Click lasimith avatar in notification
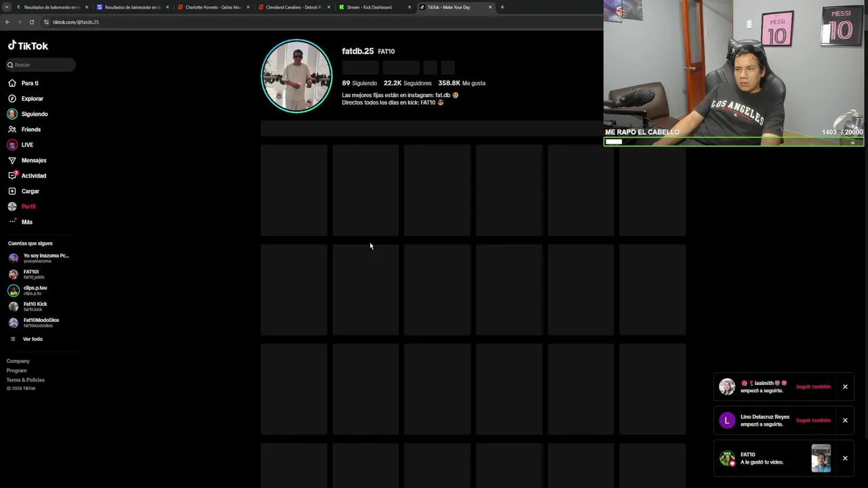Image resolution: width=868 pixels, height=488 pixels. click(727, 387)
